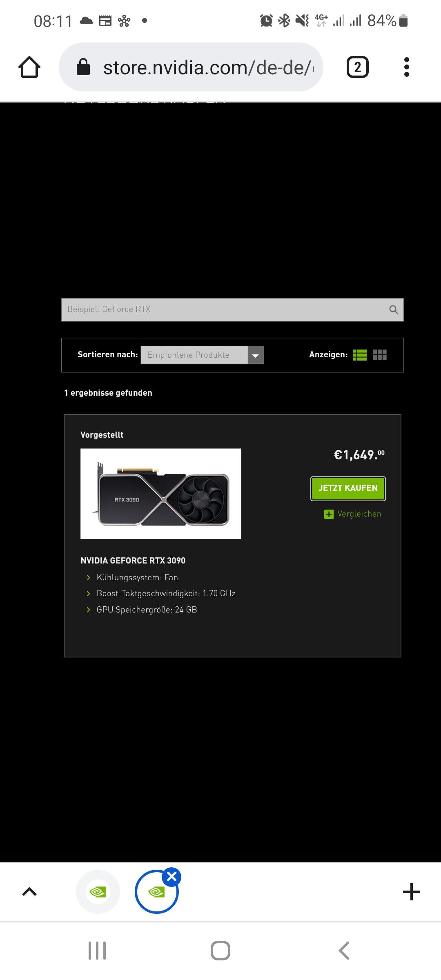Switch to the first NVIDIA tab

pyautogui.click(x=98, y=892)
